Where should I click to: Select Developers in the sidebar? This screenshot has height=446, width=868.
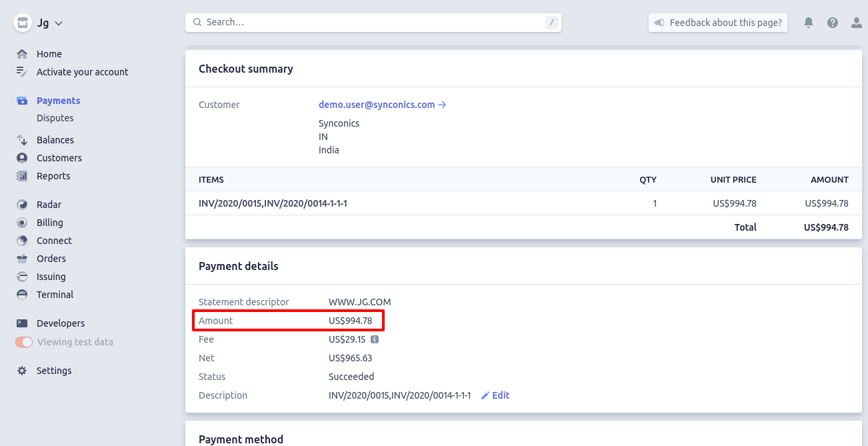click(x=60, y=323)
